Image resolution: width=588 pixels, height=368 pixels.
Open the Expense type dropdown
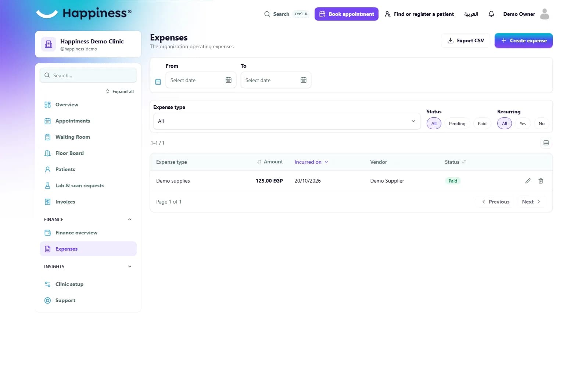pyautogui.click(x=287, y=121)
